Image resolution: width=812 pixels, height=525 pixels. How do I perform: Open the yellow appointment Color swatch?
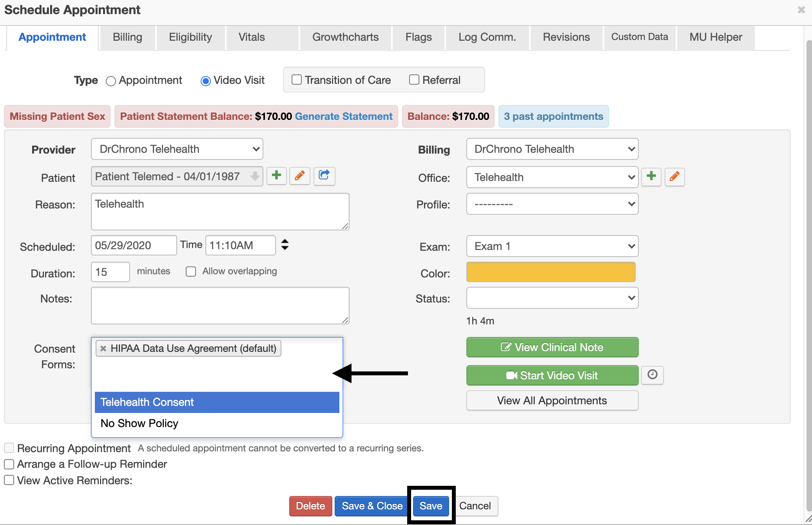[551, 272]
